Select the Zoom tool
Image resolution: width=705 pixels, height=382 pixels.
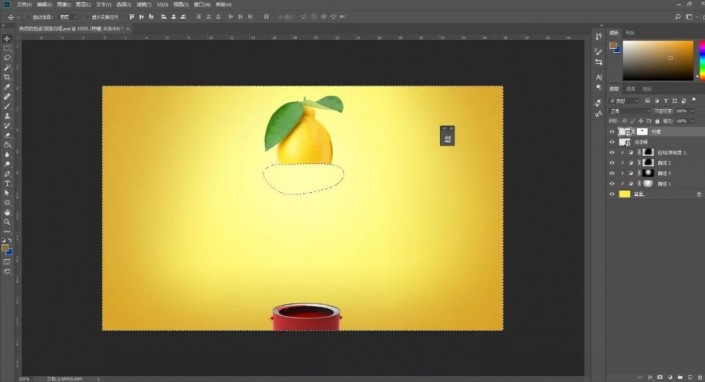(x=7, y=222)
